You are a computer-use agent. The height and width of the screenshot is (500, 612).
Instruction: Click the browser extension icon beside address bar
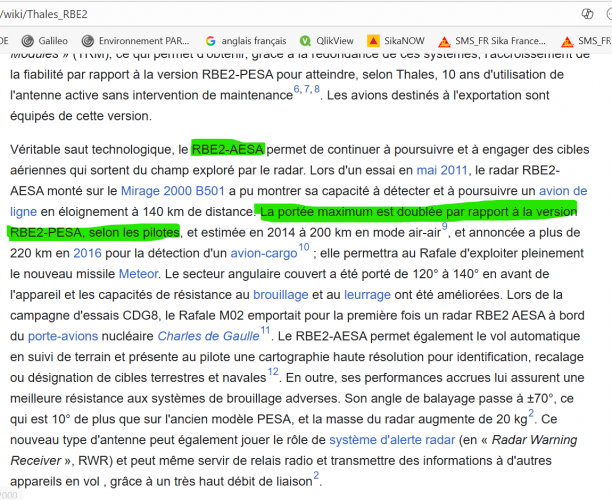pyautogui.click(x=587, y=14)
